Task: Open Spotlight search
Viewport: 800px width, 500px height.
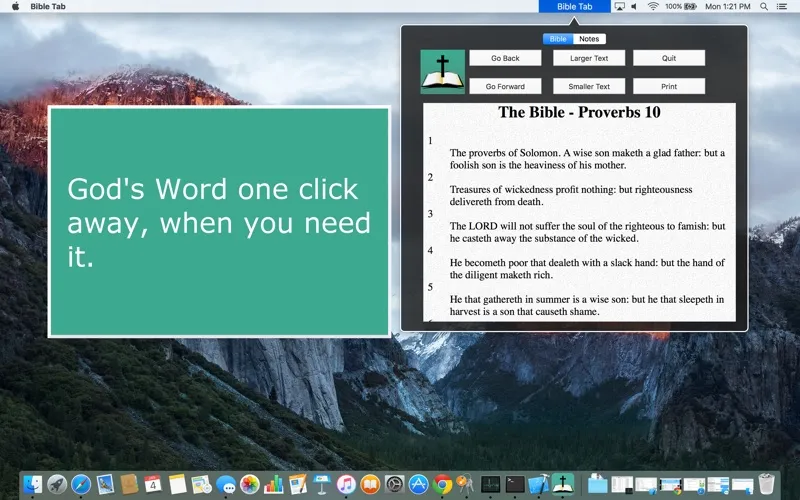Action: pos(764,7)
